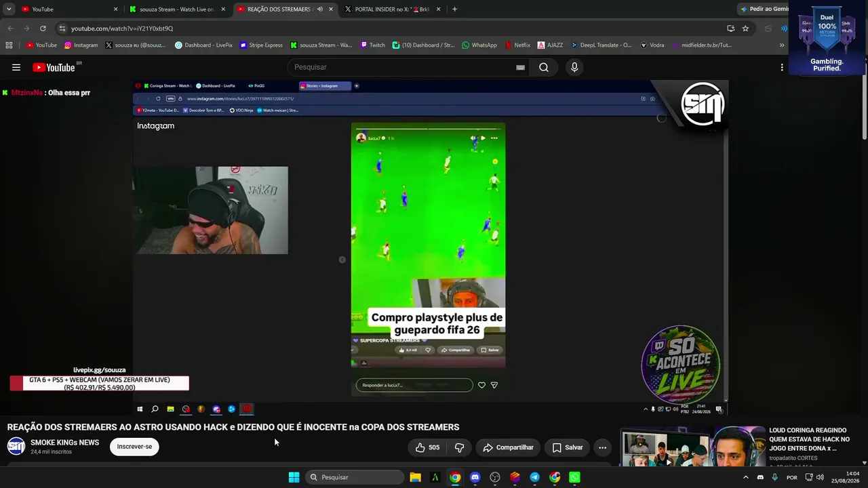Switch to the souuza Stream tab
Viewport: 868px width, 488px height.
[x=178, y=9]
